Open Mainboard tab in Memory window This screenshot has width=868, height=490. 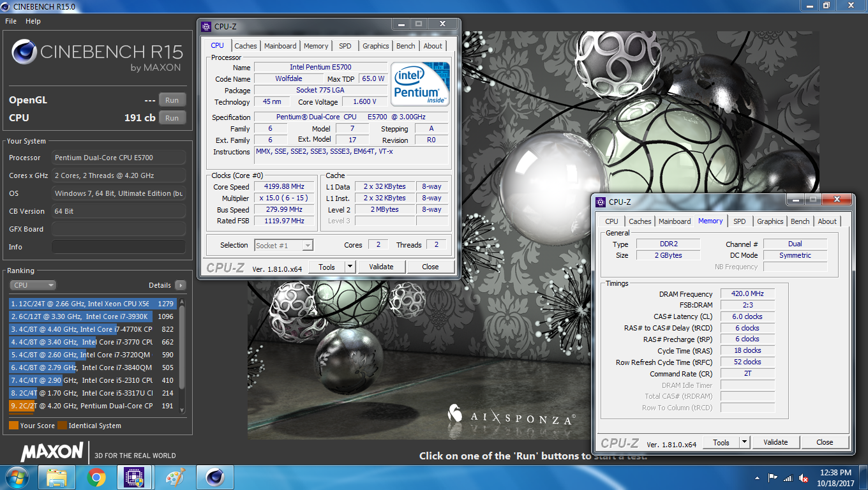point(675,221)
